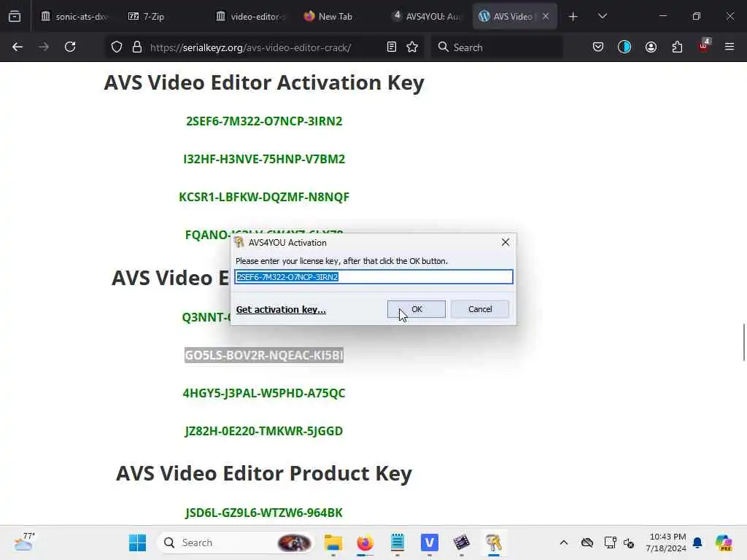Show hidden system tray icons

pyautogui.click(x=564, y=542)
